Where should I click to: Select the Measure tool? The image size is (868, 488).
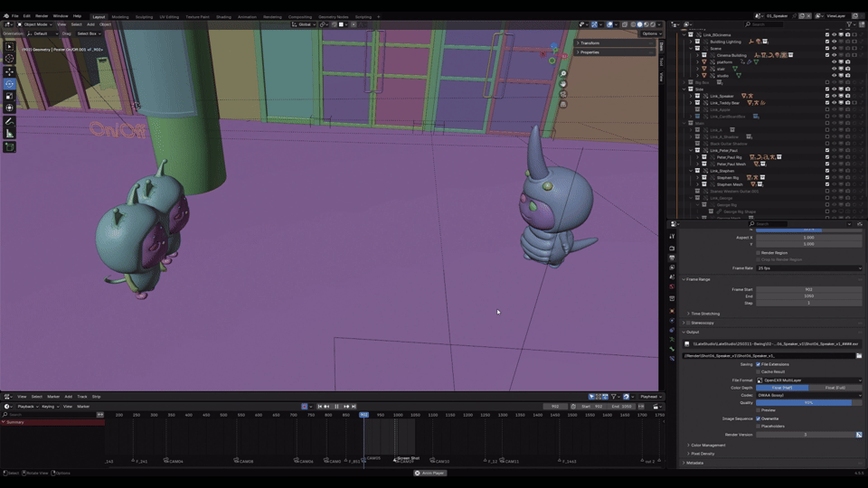pos(9,134)
